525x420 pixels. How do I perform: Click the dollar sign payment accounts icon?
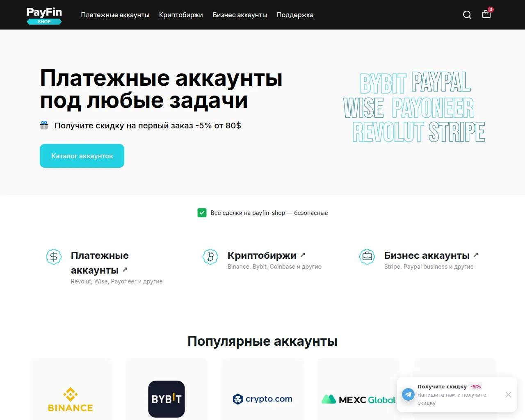coord(54,257)
